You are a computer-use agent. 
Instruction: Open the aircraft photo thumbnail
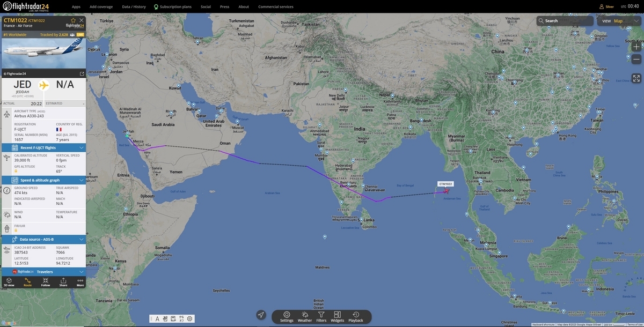[x=43, y=54]
